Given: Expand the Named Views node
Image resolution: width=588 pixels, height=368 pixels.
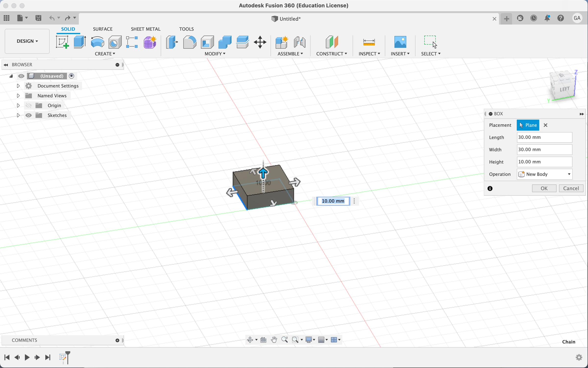Looking at the screenshot, I should pos(18,96).
